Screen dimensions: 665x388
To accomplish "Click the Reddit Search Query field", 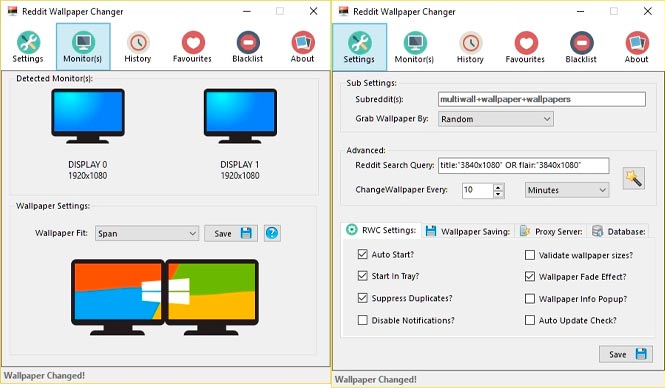I will tap(523, 165).
